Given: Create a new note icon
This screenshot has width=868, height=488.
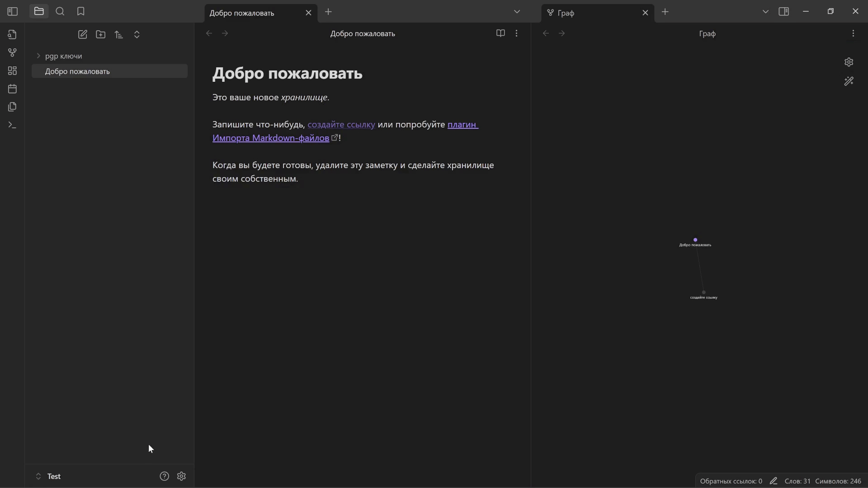Looking at the screenshot, I should pos(83,35).
